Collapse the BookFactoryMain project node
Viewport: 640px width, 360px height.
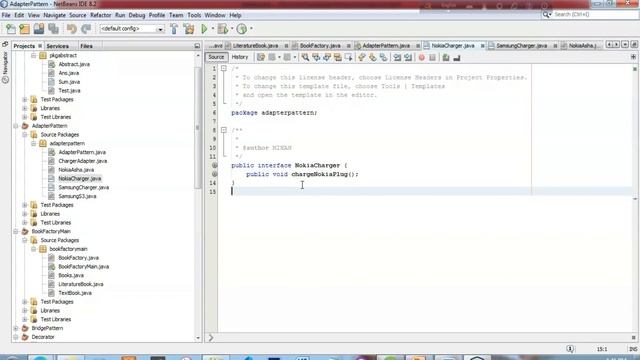pos(16,231)
